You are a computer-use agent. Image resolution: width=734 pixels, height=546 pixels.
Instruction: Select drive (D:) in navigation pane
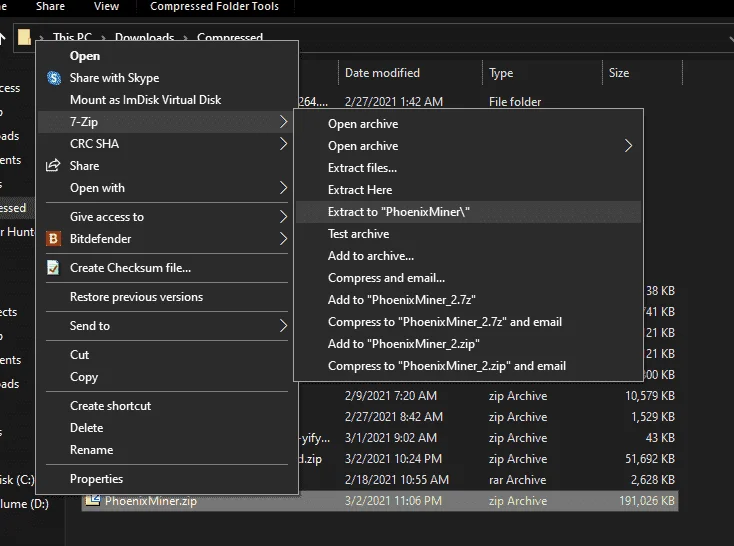24,504
